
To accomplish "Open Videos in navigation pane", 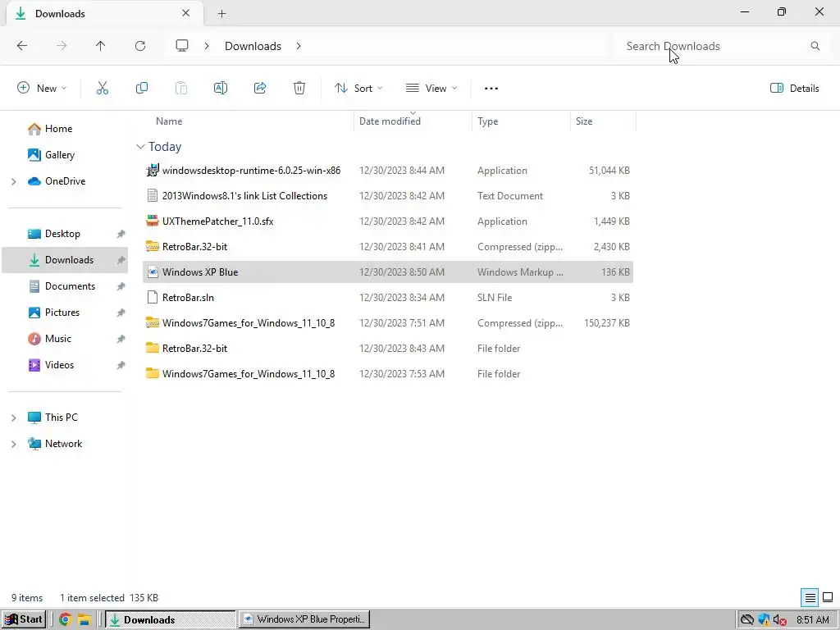I will (59, 365).
